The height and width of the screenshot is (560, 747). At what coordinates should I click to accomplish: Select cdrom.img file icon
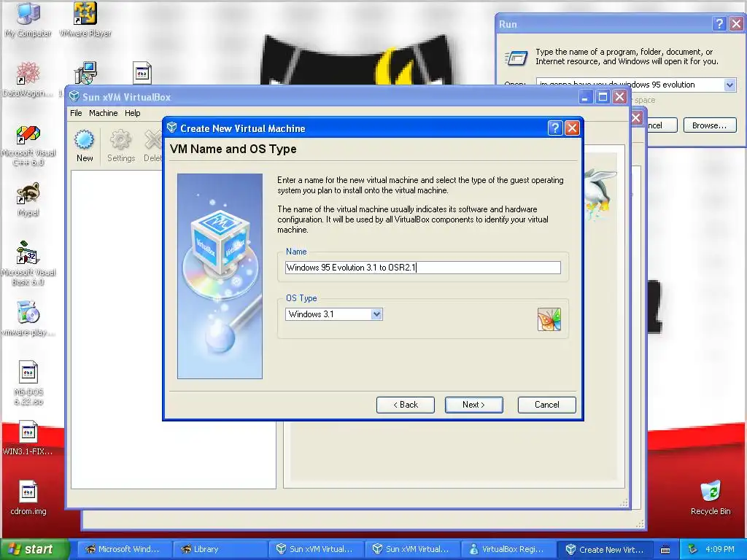click(28, 498)
